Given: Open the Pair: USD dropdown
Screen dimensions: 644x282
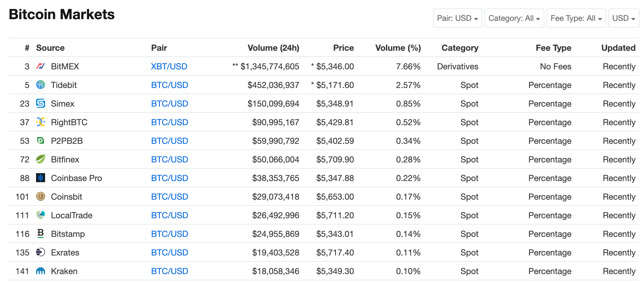Looking at the screenshot, I should click(x=458, y=18).
